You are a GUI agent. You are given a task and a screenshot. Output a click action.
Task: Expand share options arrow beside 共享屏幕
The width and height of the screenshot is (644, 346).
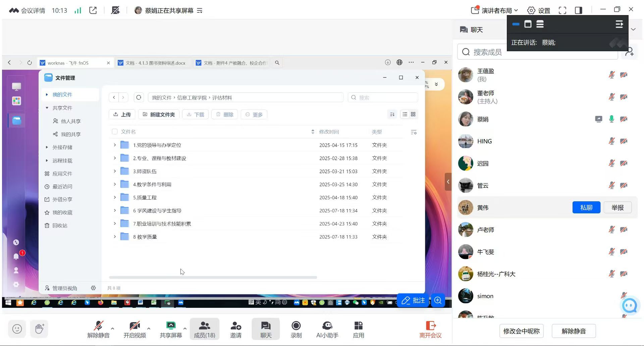(x=185, y=328)
